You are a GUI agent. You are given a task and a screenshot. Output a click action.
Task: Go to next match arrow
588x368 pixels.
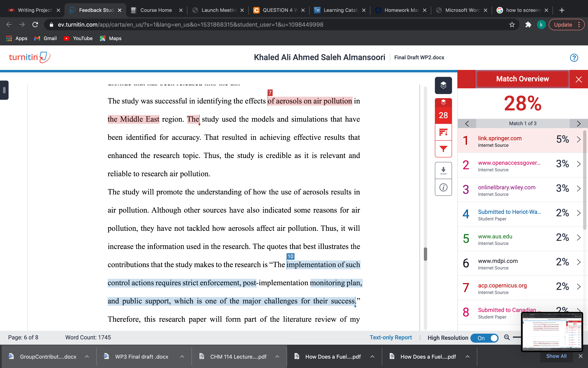579,123
